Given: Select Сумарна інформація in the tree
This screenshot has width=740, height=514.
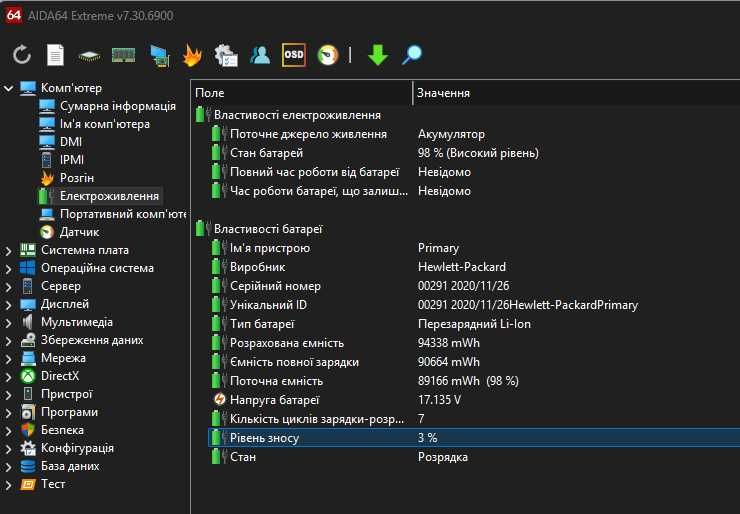Looking at the screenshot, I should tap(118, 106).
